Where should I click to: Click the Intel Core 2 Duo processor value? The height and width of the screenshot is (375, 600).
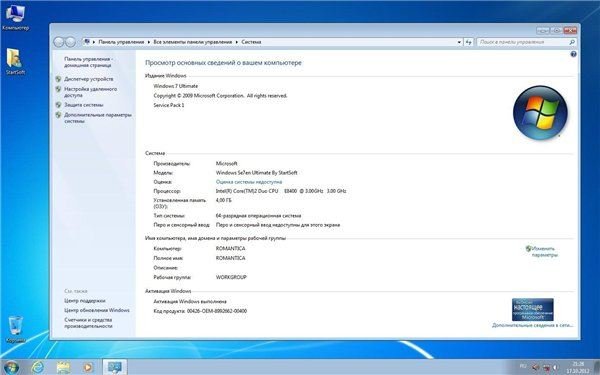click(x=281, y=191)
